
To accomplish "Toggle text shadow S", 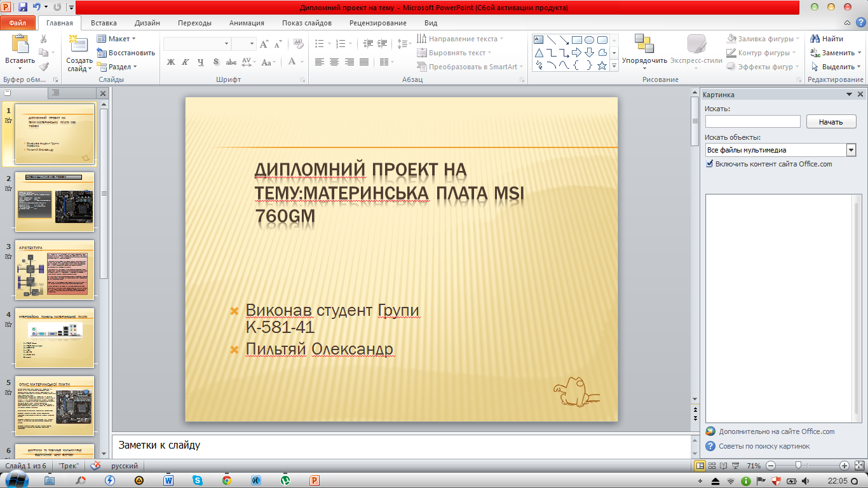I will pos(216,62).
